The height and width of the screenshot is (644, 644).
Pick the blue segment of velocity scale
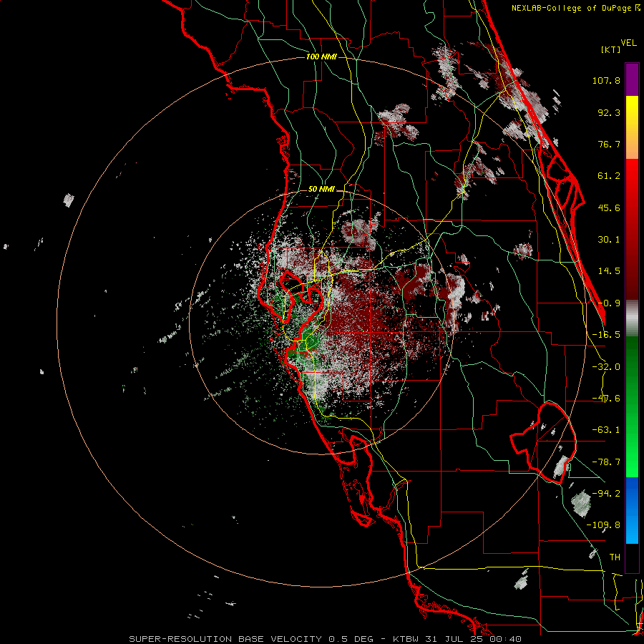[632, 510]
